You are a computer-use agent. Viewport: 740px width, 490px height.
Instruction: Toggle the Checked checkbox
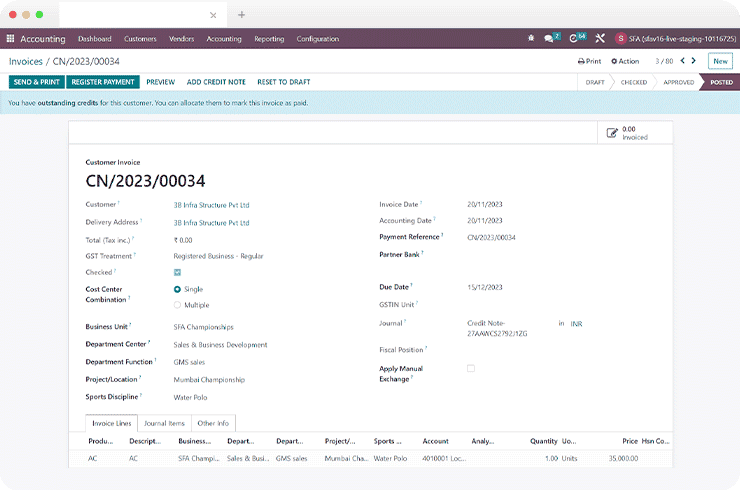point(177,272)
